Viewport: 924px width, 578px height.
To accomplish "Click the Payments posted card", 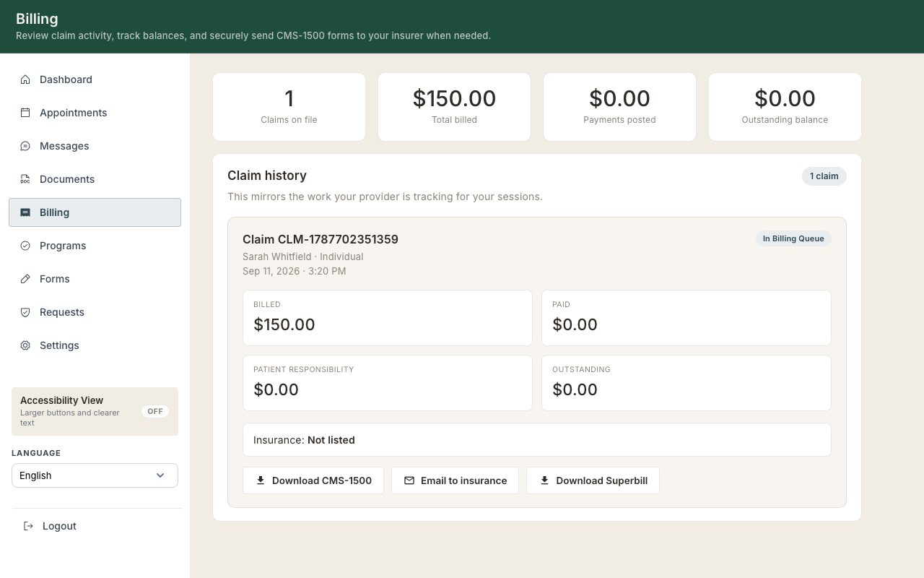I will point(619,107).
